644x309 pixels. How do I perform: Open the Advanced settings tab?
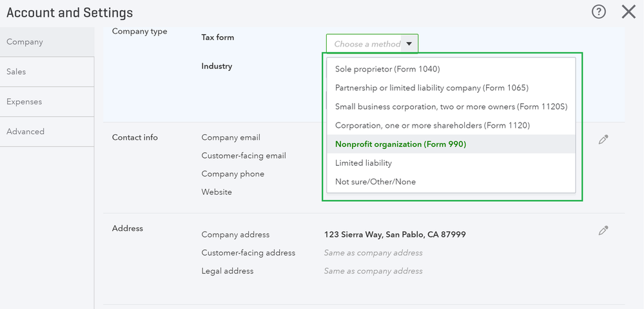25,132
